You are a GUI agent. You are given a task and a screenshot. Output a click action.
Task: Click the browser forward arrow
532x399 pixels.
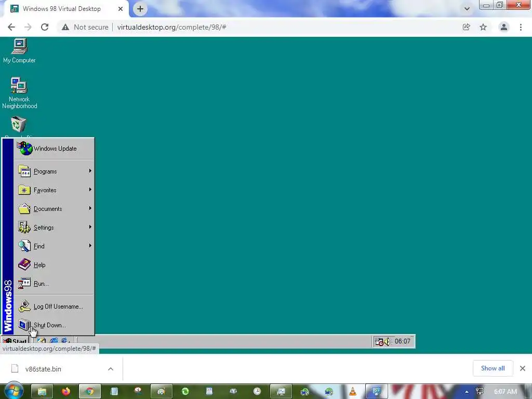28,27
